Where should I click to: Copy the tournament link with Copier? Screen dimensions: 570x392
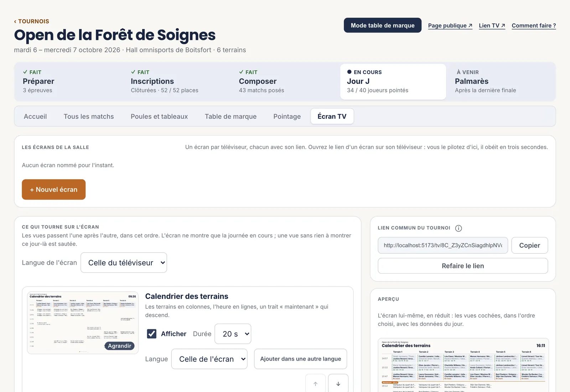[x=529, y=246]
